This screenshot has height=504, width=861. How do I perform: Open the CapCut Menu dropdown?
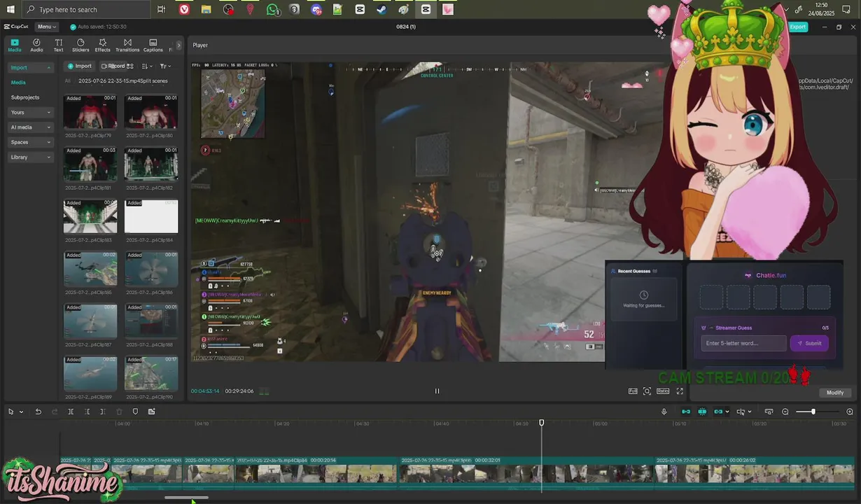pos(47,27)
